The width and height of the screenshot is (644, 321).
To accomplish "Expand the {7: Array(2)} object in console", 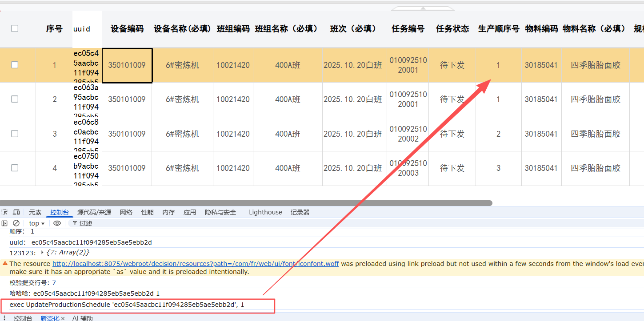I will pos(42,253).
